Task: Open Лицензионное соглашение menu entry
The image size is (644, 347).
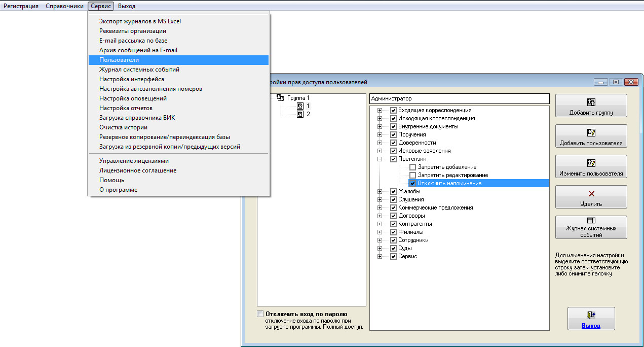Action: 179,170
